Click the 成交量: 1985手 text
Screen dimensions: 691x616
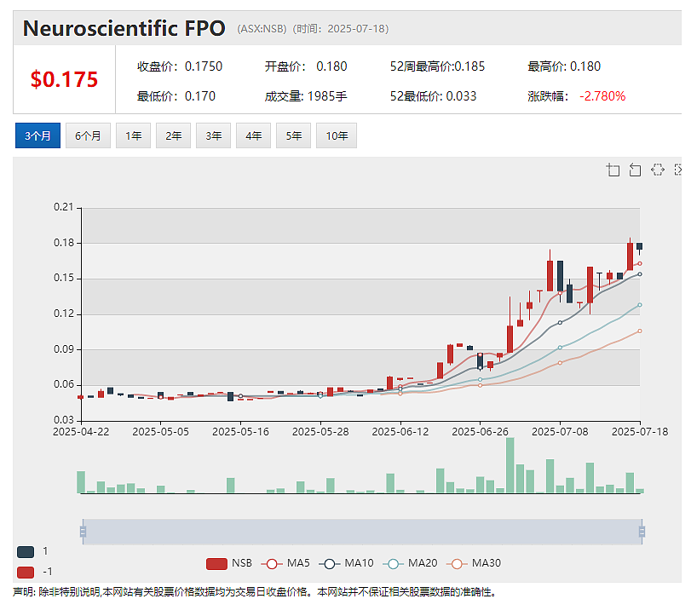click(306, 96)
